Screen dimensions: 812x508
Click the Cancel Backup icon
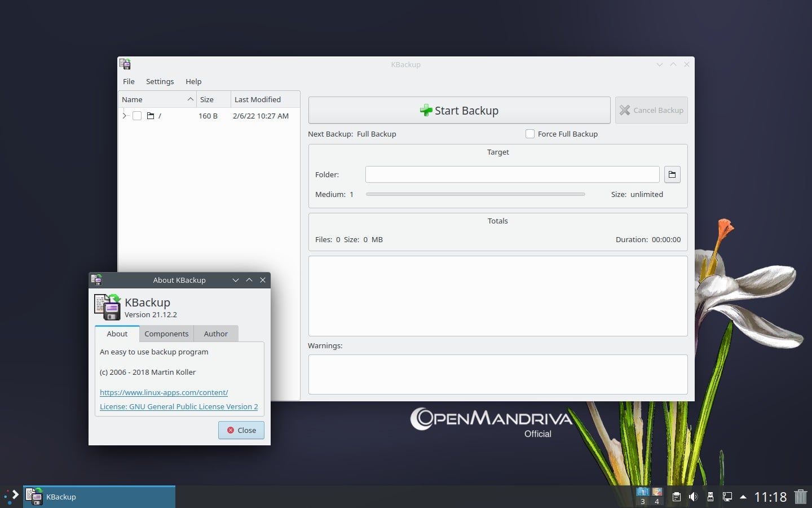pyautogui.click(x=625, y=110)
